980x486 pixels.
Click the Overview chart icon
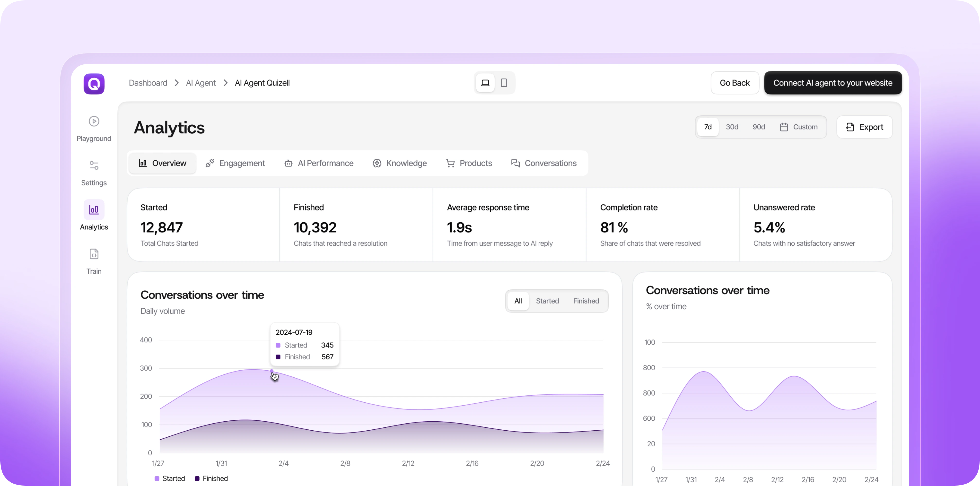click(x=143, y=163)
